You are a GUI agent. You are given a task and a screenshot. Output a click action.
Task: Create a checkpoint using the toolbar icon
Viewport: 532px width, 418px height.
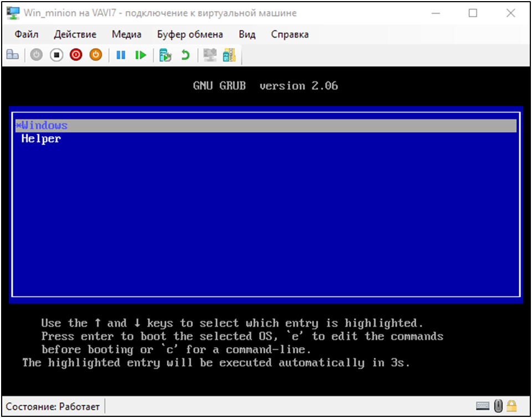pyautogui.click(x=165, y=55)
